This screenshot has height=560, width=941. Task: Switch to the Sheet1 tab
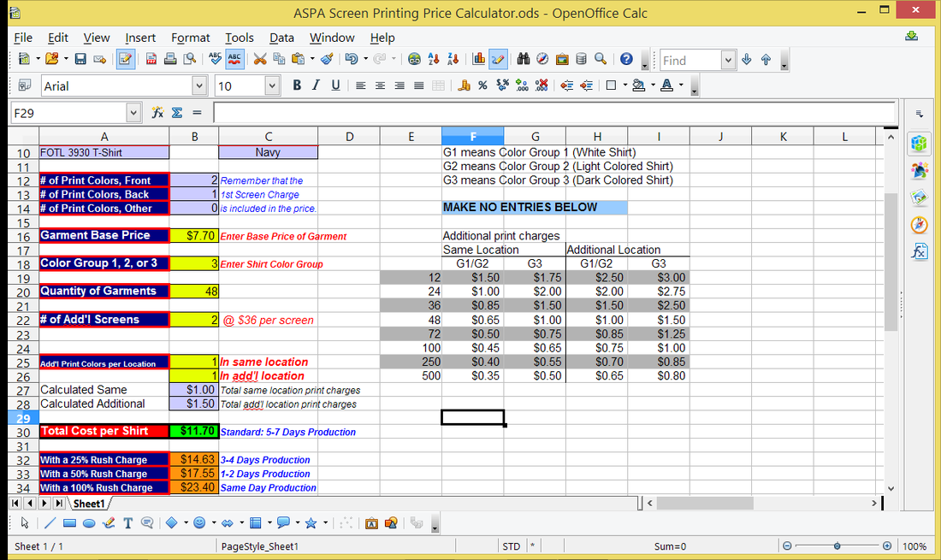(x=87, y=504)
